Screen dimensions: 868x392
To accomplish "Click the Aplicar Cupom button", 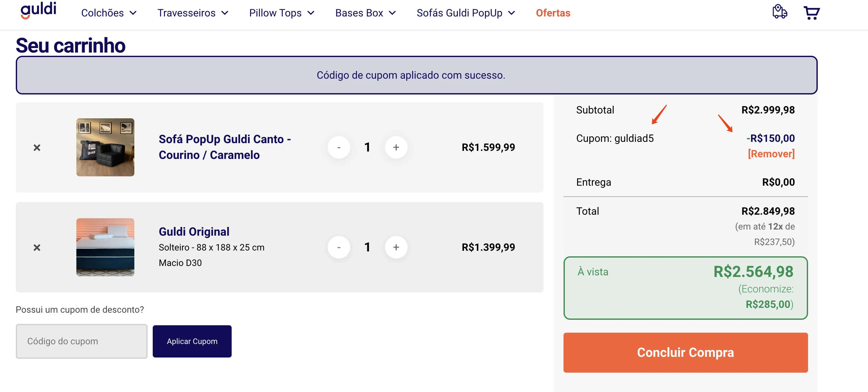I will (x=192, y=341).
